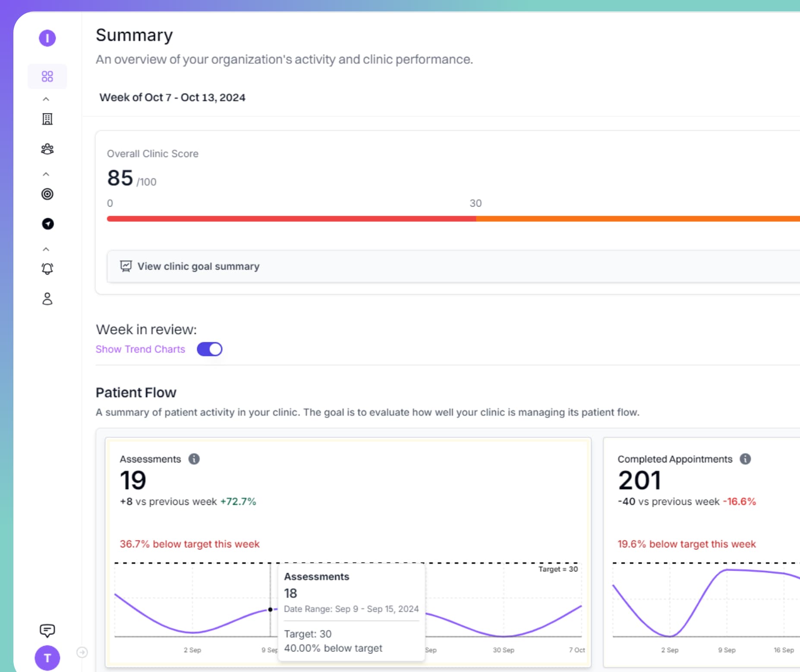Collapse the middle sidebar section chevron
This screenshot has height=672, width=800.
[x=46, y=174]
